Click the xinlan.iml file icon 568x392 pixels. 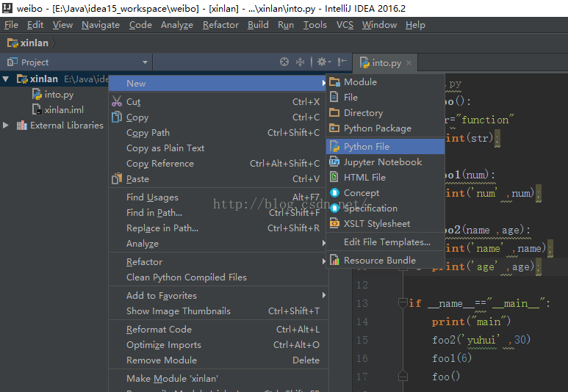pyautogui.click(x=37, y=109)
